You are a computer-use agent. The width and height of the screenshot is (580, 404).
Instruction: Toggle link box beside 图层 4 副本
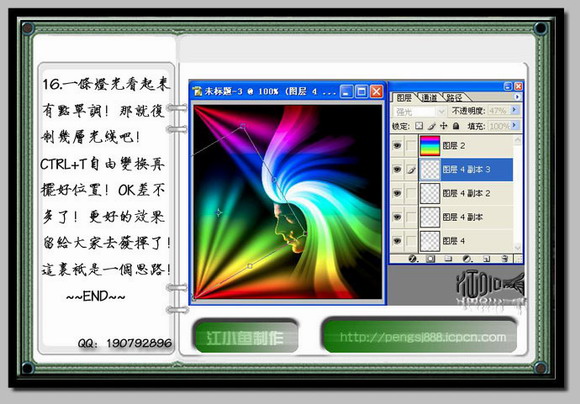point(411,217)
